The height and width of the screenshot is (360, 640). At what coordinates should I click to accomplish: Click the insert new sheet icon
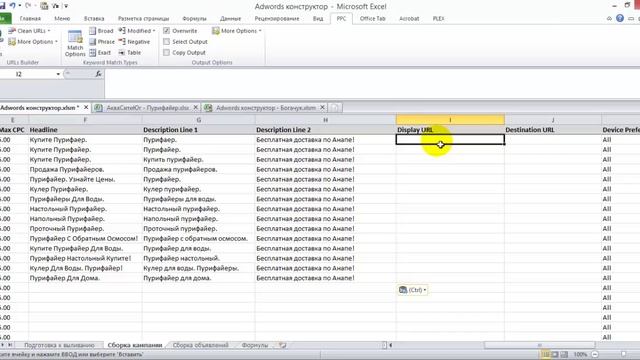(x=282, y=345)
